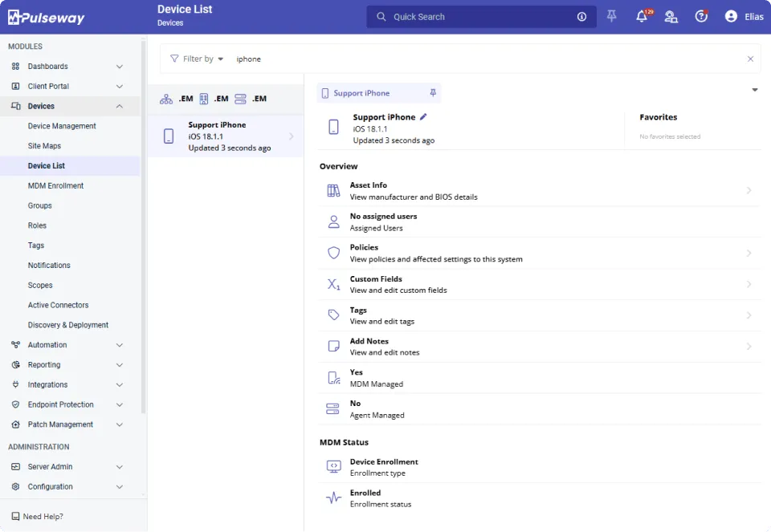Click the Tags label icon
Viewport: 771px width, 532px height.
click(x=333, y=315)
